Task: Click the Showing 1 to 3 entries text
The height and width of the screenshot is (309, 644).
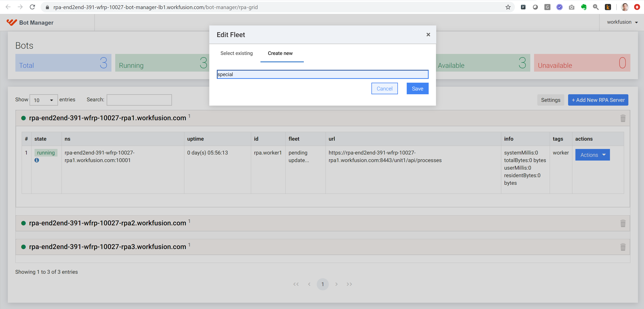Action: (x=46, y=272)
